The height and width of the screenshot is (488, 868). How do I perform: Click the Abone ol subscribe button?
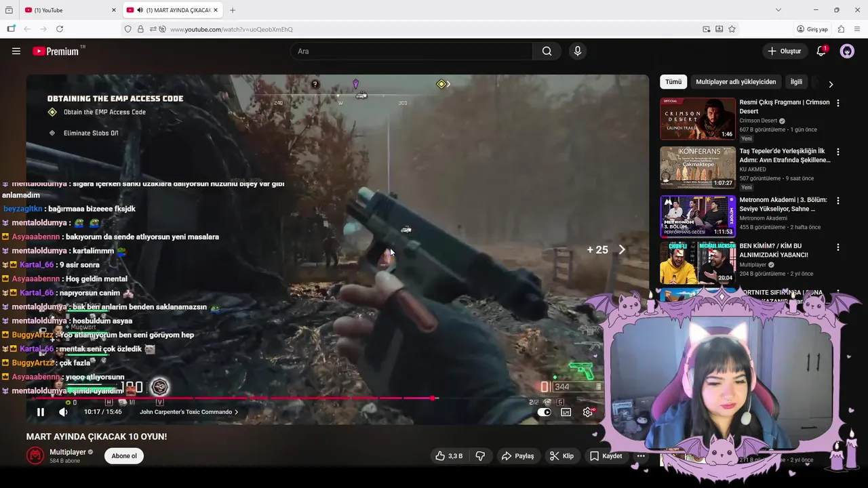click(x=124, y=456)
